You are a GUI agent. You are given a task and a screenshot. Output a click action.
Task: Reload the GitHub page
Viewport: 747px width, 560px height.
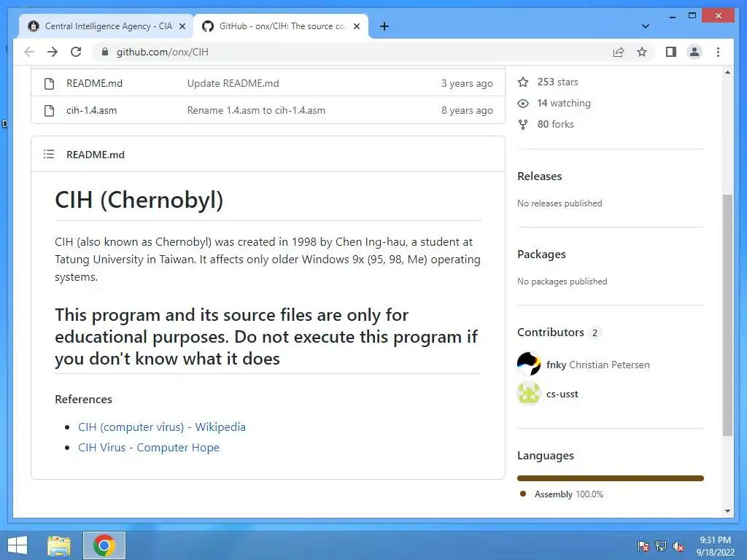[x=76, y=52]
